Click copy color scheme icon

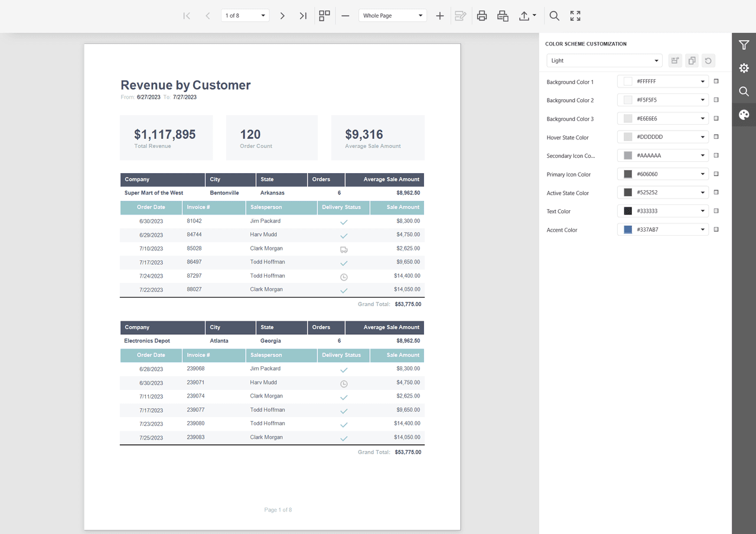[x=692, y=60]
